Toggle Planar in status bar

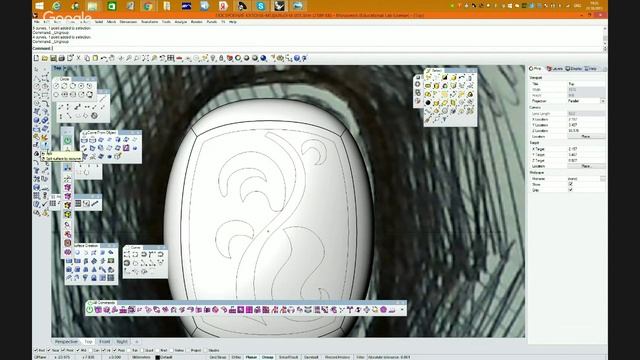click(x=251, y=357)
